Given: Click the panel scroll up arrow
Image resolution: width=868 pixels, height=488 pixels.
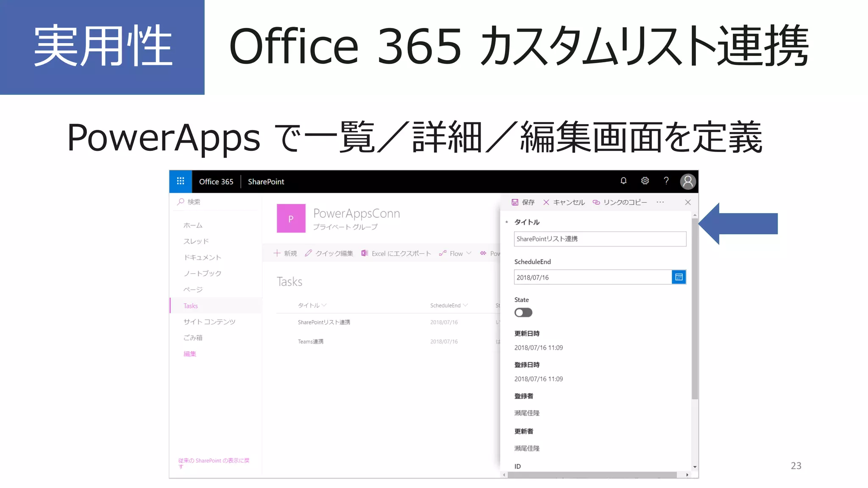Looking at the screenshot, I should (x=695, y=216).
